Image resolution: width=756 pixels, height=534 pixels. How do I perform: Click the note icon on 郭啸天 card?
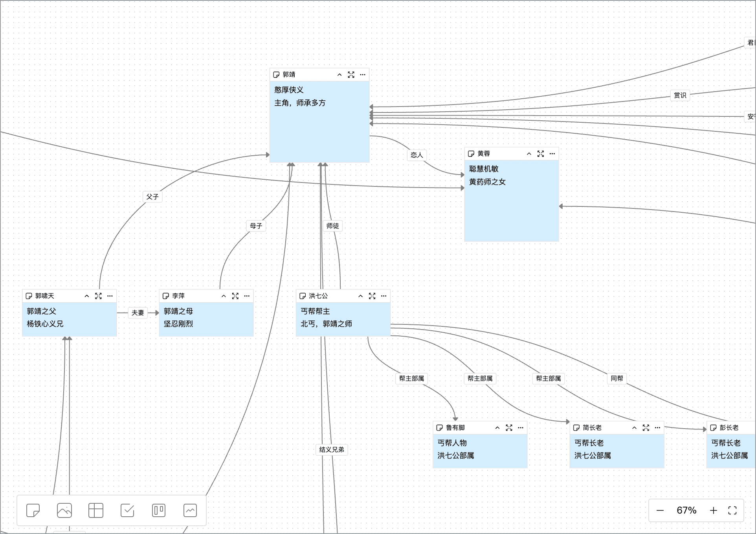coord(29,296)
